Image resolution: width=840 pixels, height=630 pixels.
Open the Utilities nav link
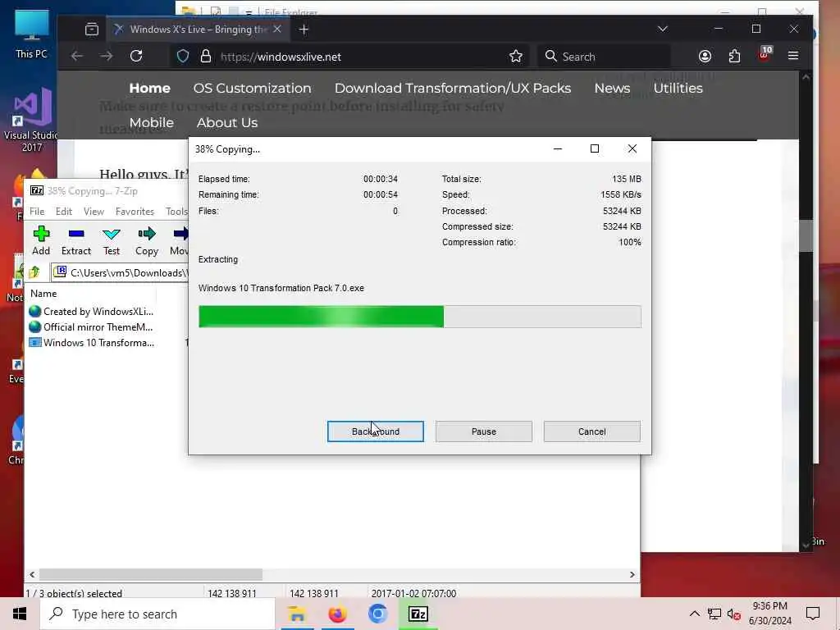tap(678, 89)
